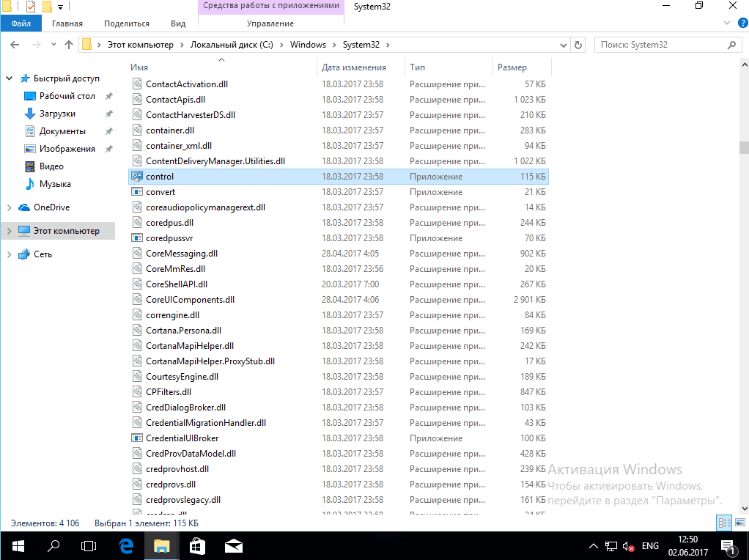Screen dimensions: 749x560
Task: Go back with the Back arrow
Action: 15,45
